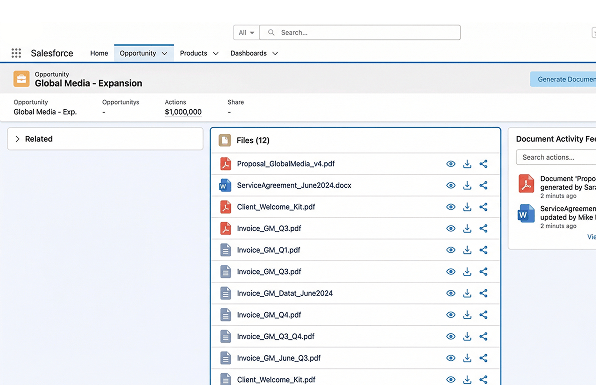This screenshot has width=596, height=385.
Task: Click the orange Opportunity briefcase icon
Action: click(21, 79)
